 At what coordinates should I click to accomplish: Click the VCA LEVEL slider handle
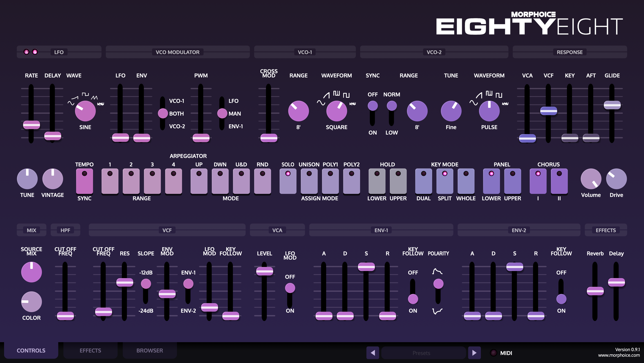click(x=265, y=271)
